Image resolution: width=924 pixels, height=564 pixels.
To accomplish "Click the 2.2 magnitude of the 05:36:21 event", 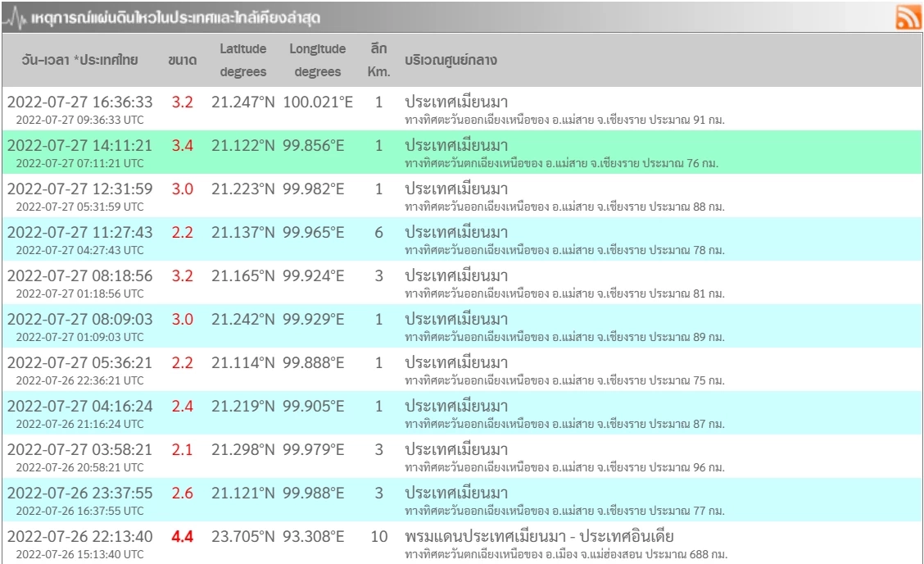I will [182, 363].
